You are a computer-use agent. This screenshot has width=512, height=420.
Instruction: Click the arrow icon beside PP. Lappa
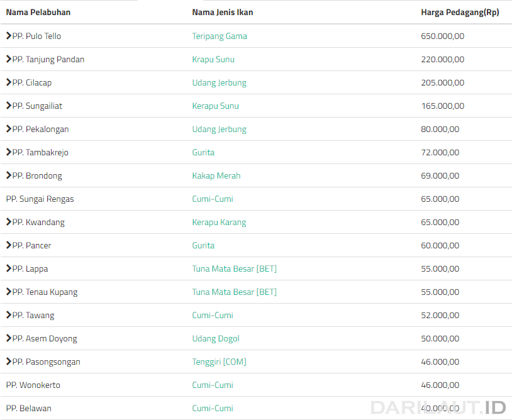click(x=9, y=268)
